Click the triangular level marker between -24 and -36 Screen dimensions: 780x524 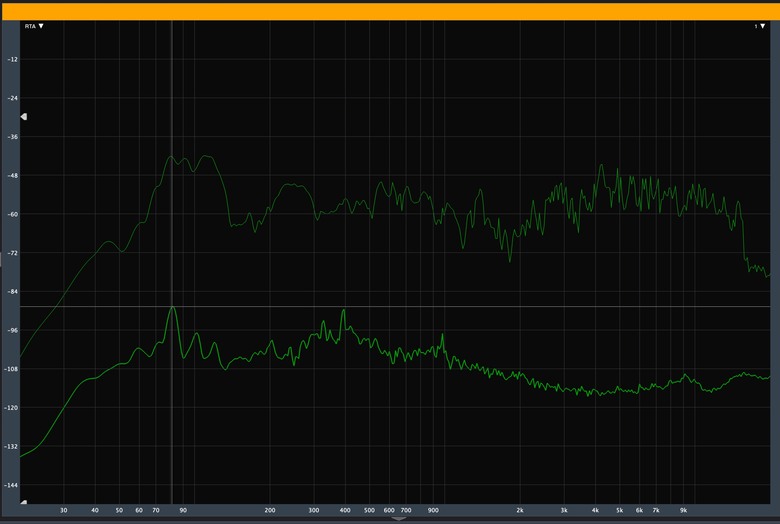pos(23,116)
